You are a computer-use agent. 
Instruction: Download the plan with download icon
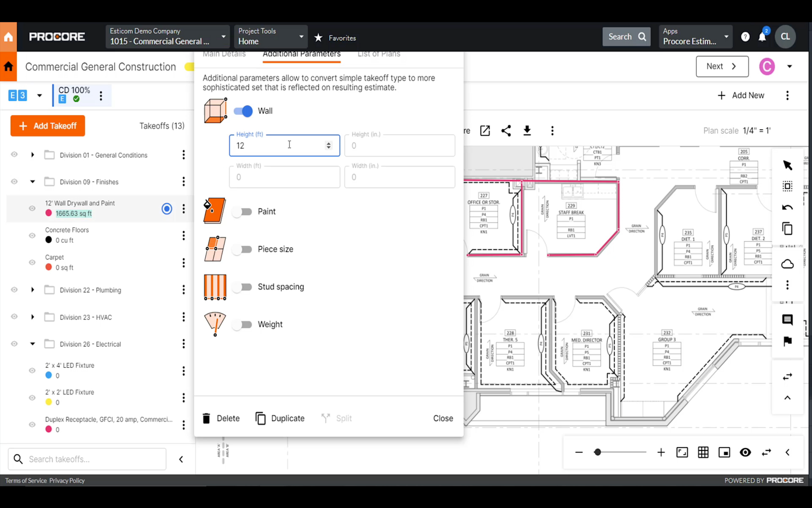click(x=527, y=131)
